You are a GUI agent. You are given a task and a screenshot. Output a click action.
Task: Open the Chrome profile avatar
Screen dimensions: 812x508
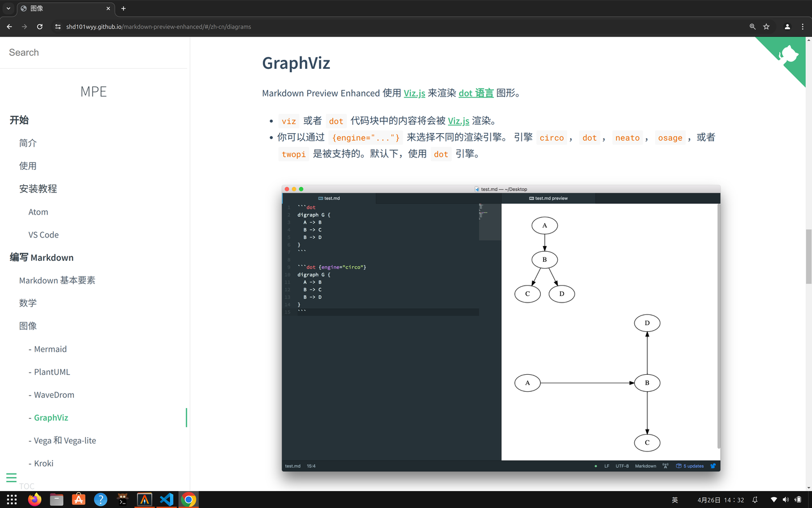click(787, 27)
